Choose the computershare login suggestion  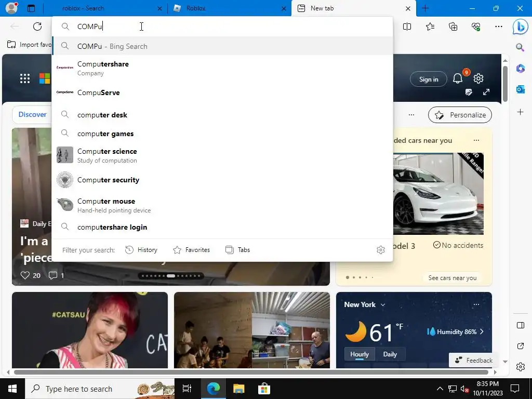[222, 227]
